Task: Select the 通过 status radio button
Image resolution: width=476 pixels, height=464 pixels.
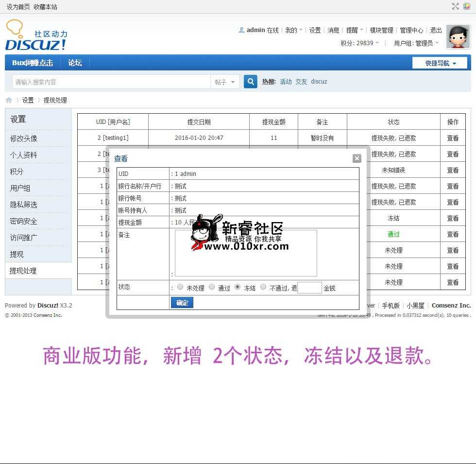Action: tap(212, 287)
